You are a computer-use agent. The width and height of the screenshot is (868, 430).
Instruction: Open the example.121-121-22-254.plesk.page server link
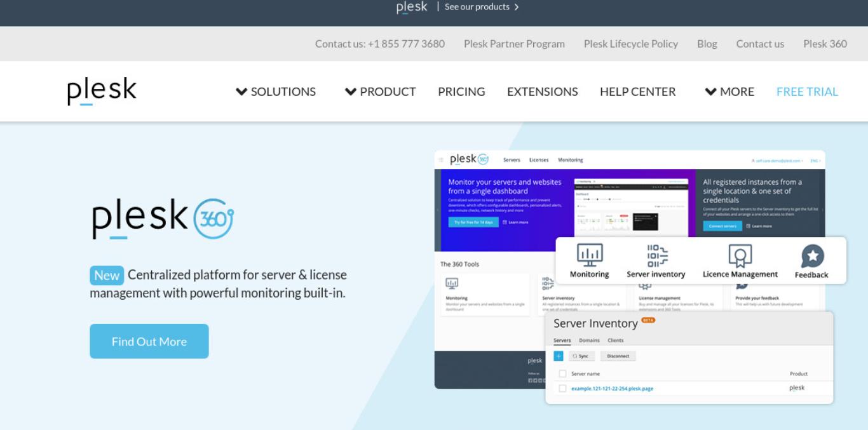point(612,389)
